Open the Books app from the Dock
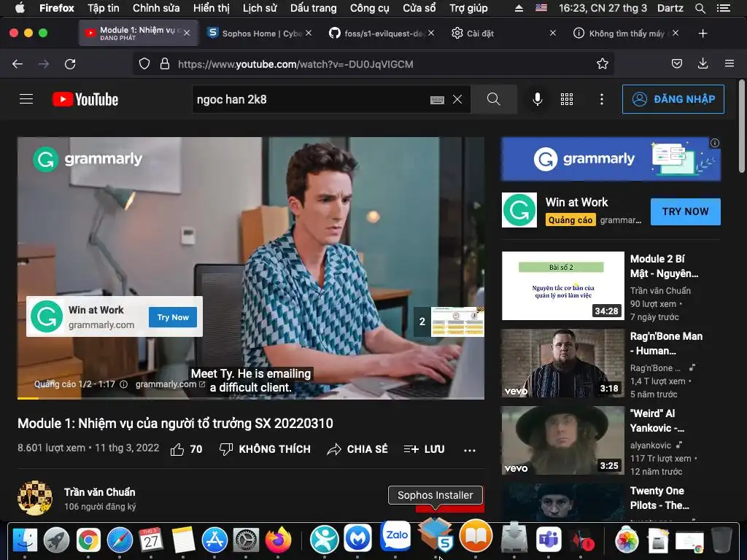Image resolution: width=747 pixels, height=560 pixels. point(476,537)
